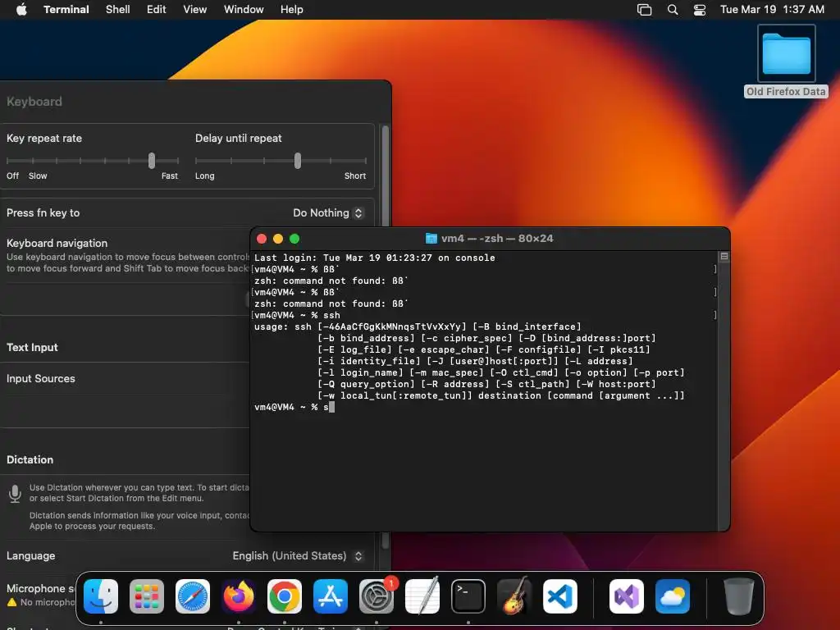Open purple Visual Studio Dock icon

627,596
